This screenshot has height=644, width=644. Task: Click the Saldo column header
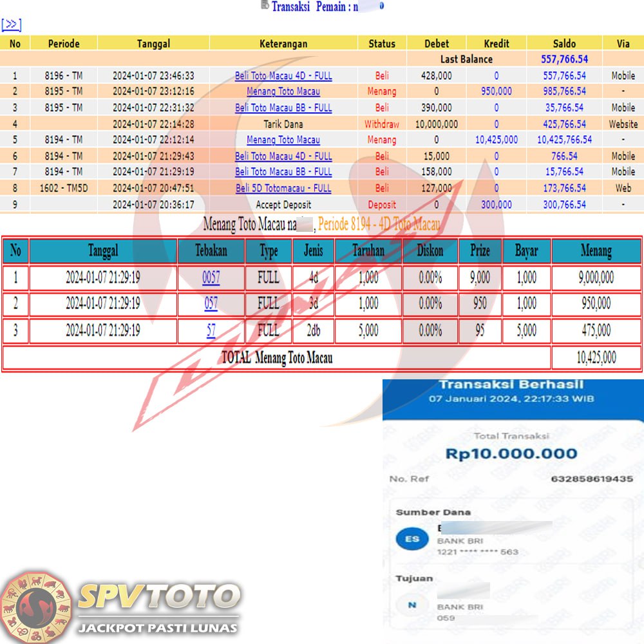pos(563,44)
